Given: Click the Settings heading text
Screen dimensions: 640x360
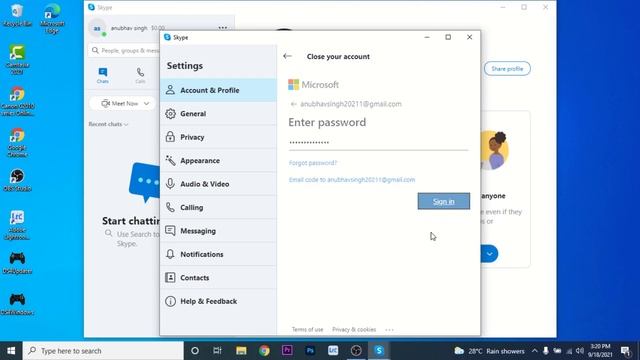Looking at the screenshot, I should (184, 66).
